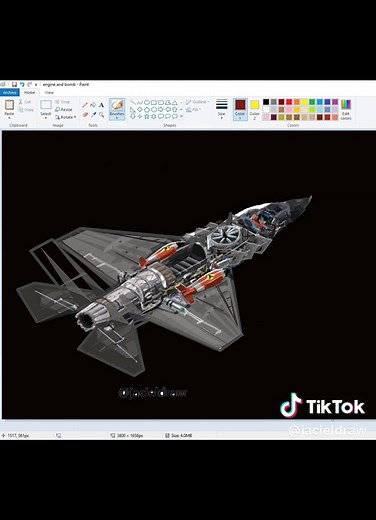
Task: Select the Oval shape
Action: (147, 102)
